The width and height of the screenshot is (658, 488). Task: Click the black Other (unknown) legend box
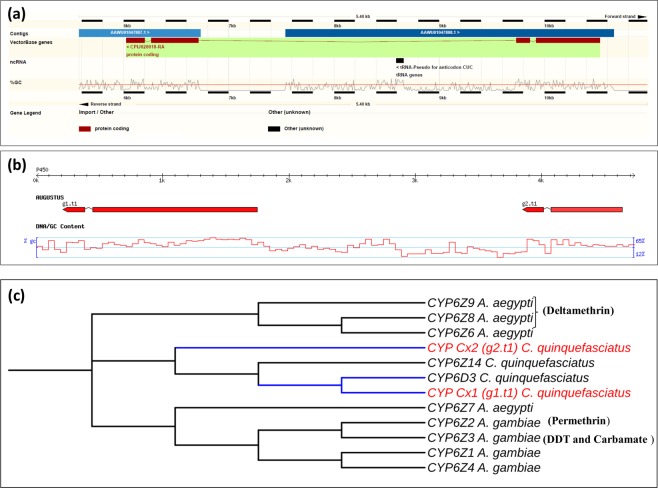273,129
